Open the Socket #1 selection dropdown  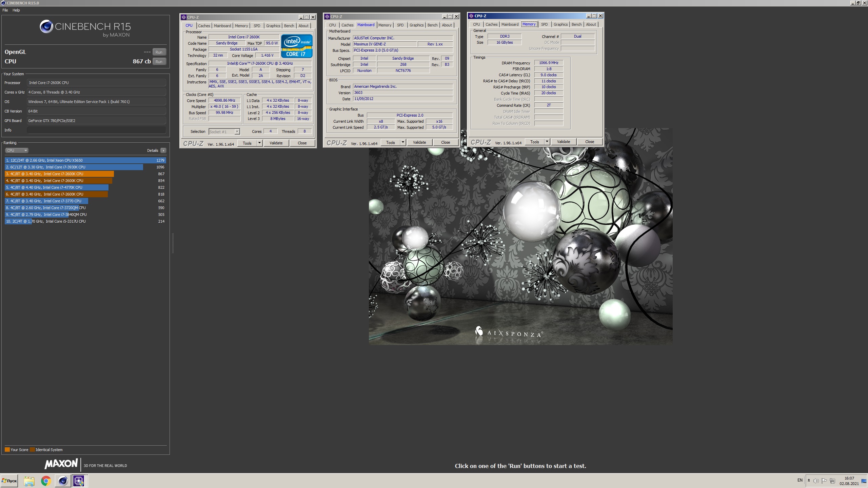tap(224, 131)
